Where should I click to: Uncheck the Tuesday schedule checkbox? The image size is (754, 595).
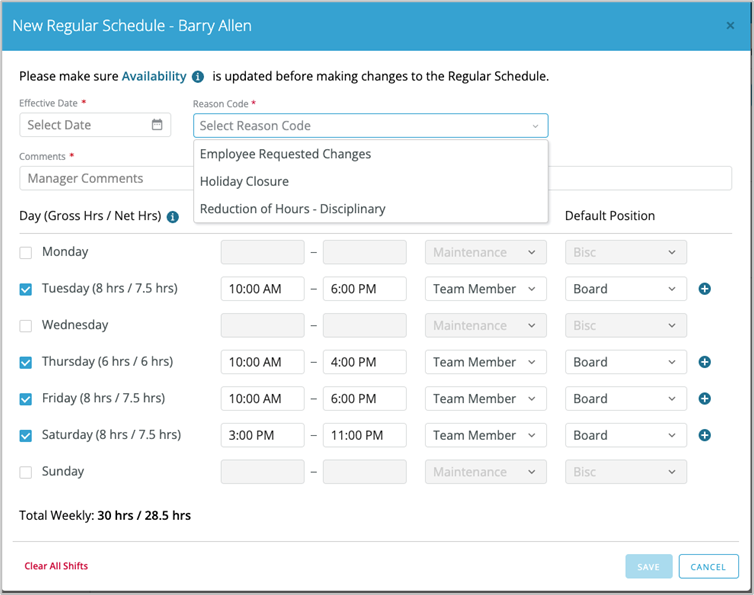click(x=26, y=289)
